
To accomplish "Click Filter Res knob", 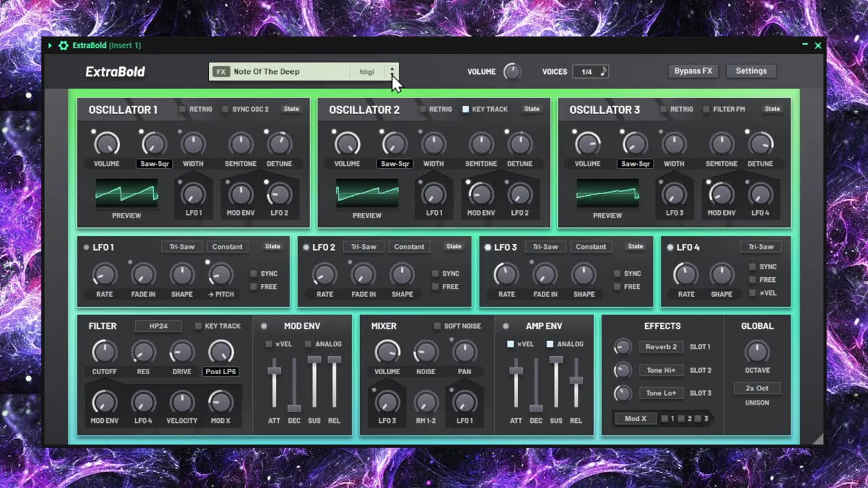I will pyautogui.click(x=143, y=352).
